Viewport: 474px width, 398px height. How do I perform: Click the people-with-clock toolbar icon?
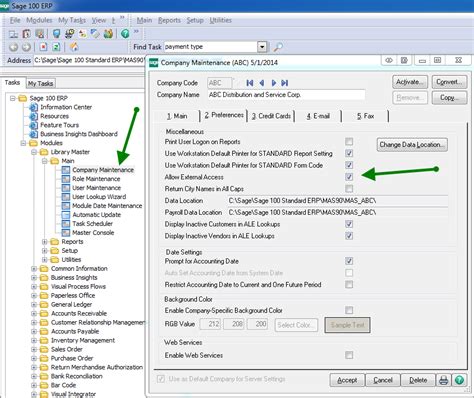(x=69, y=34)
